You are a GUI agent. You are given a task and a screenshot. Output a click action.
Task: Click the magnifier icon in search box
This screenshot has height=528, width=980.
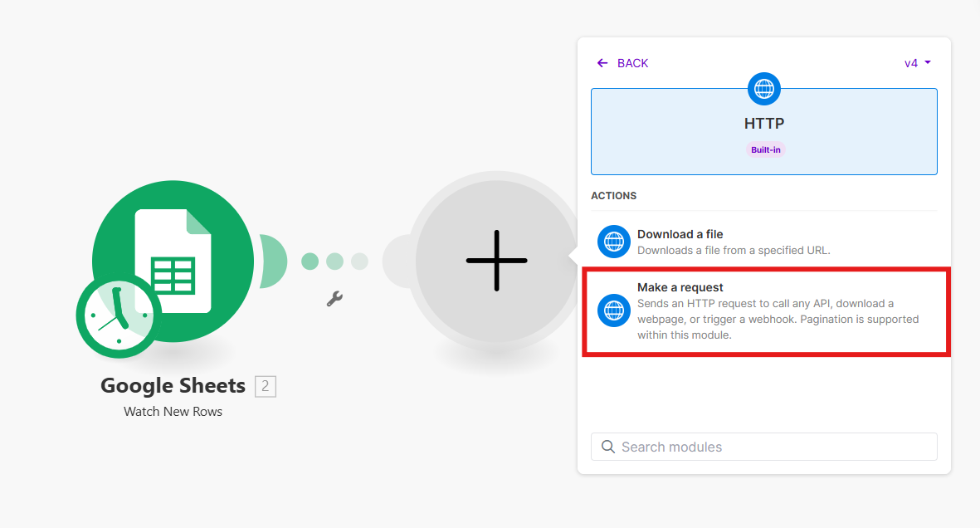click(608, 447)
